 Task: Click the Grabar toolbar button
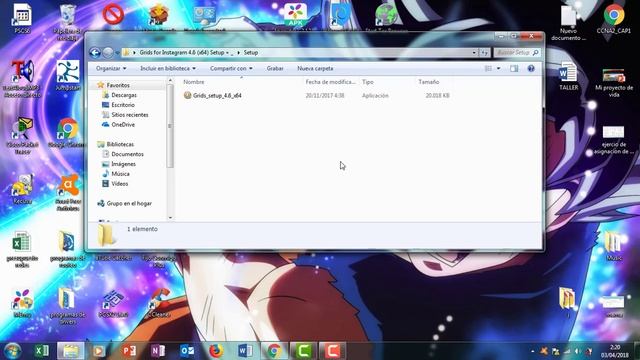[x=275, y=69]
